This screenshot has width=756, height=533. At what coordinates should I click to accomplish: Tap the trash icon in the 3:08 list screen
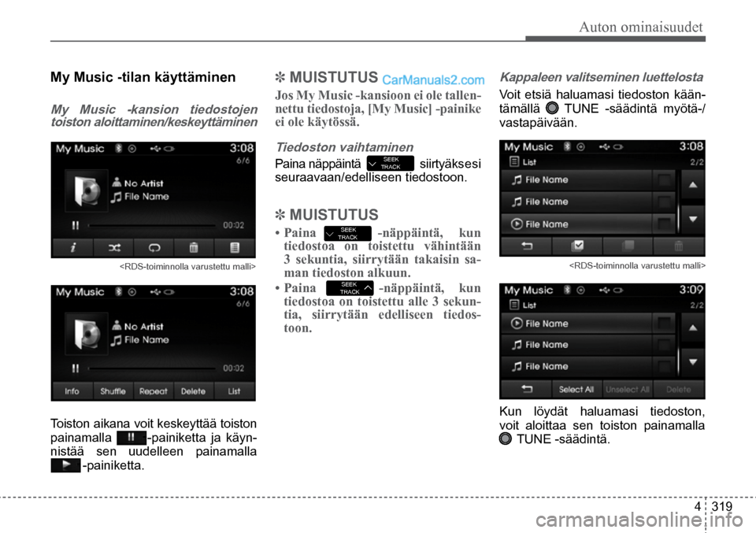click(x=678, y=246)
